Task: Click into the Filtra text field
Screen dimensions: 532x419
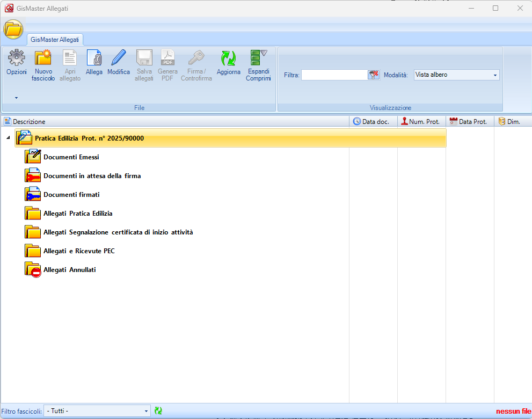Action: tap(334, 75)
